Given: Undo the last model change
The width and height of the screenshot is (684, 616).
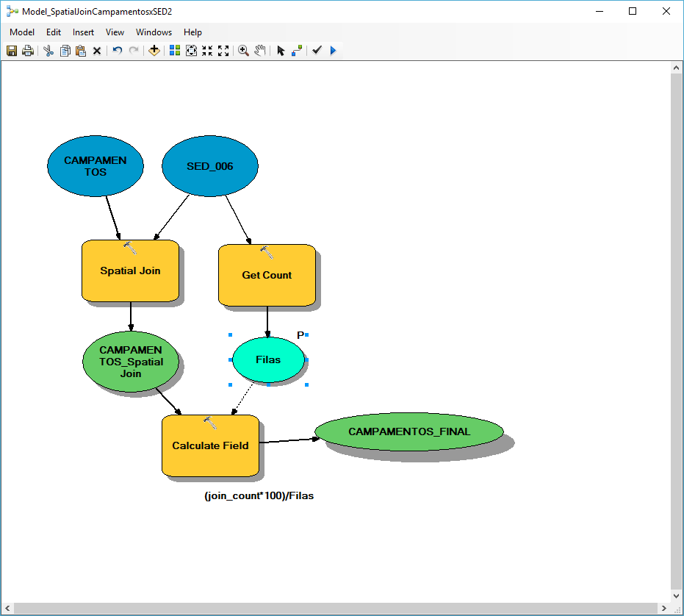Looking at the screenshot, I should coord(118,51).
